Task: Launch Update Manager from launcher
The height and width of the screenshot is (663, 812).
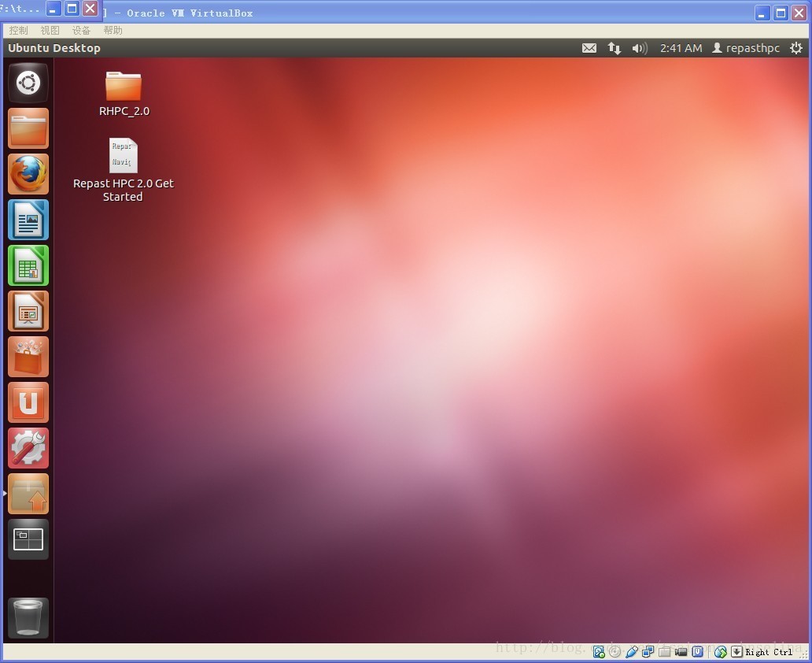Action: 28,494
